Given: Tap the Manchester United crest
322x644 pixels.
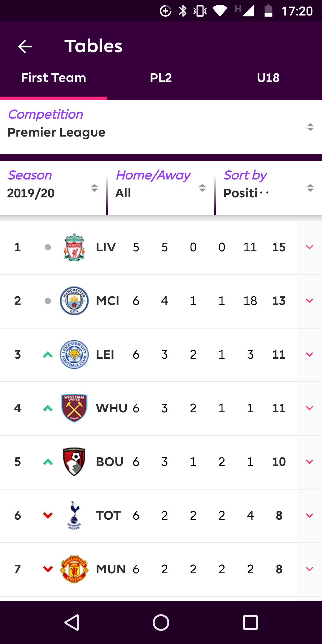Looking at the screenshot, I should point(74,569).
